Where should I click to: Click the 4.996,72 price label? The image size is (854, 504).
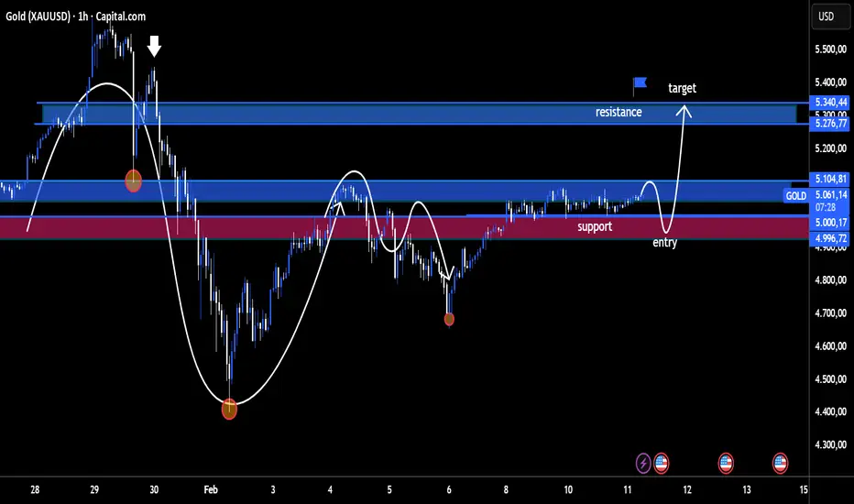coord(831,238)
